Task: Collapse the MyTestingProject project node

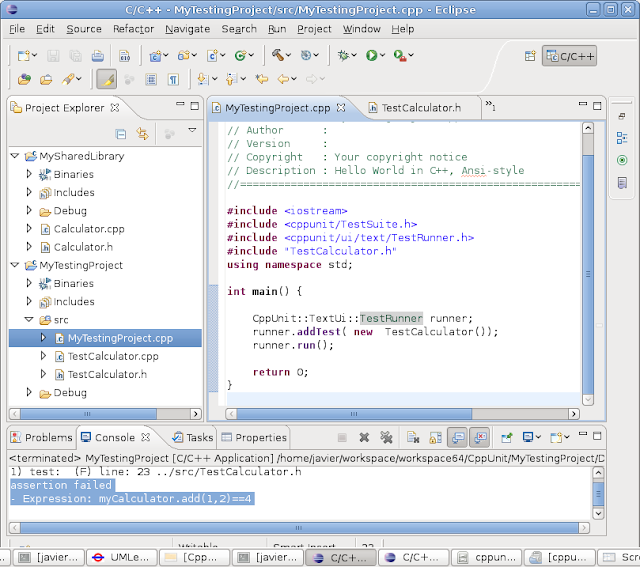Action: tap(15, 265)
